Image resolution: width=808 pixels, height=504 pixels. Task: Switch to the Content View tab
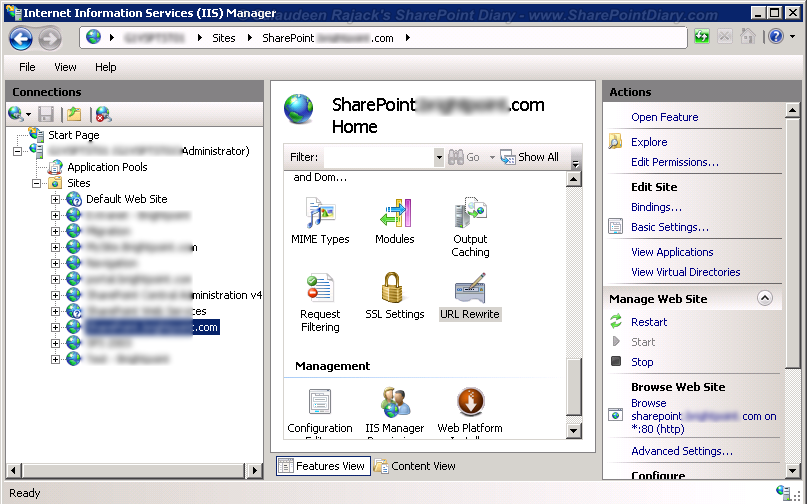[x=415, y=466]
